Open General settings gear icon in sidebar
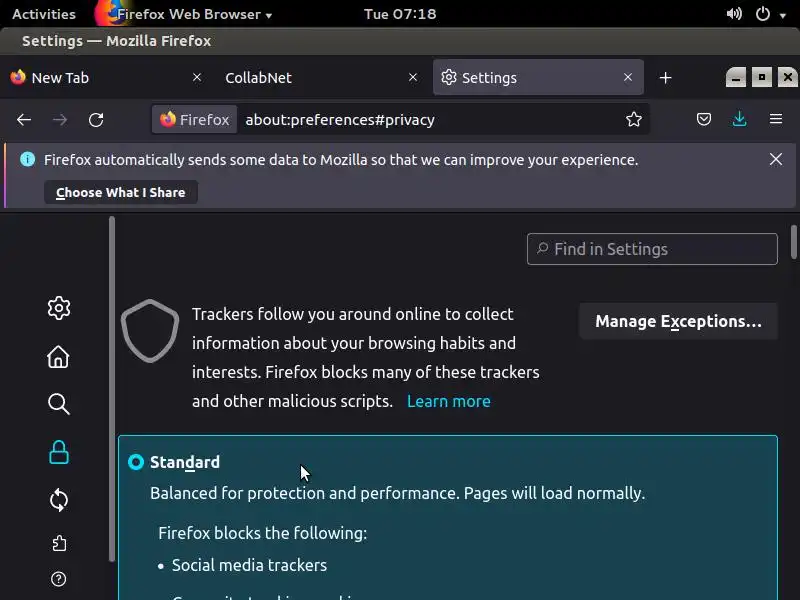 59,308
